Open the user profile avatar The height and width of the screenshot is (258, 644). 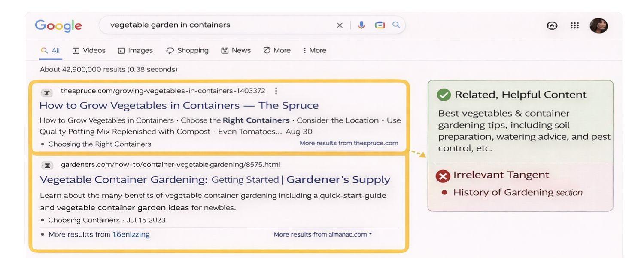[598, 26]
